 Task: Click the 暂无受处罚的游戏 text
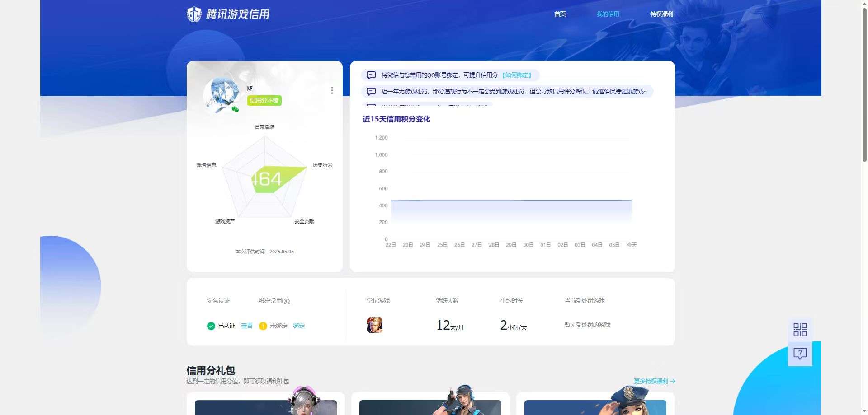(587, 325)
